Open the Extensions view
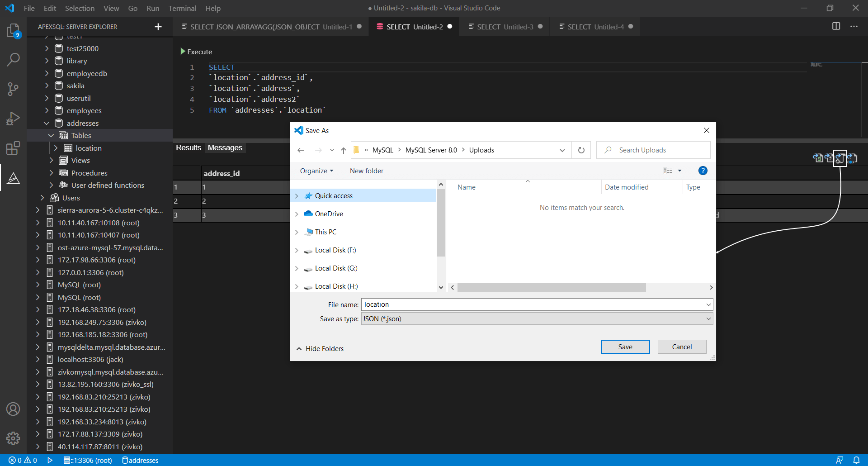 (13, 148)
